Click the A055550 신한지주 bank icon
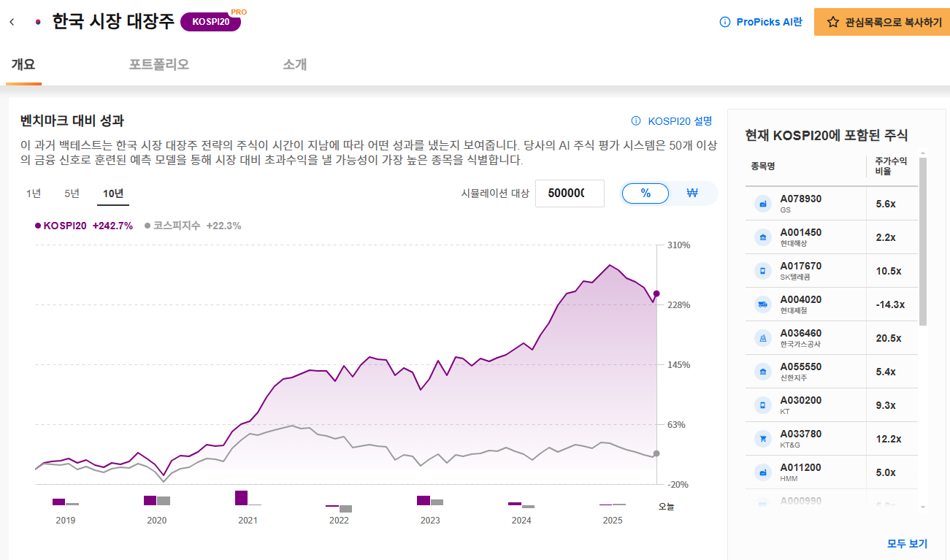The height and width of the screenshot is (560, 950). 763,372
